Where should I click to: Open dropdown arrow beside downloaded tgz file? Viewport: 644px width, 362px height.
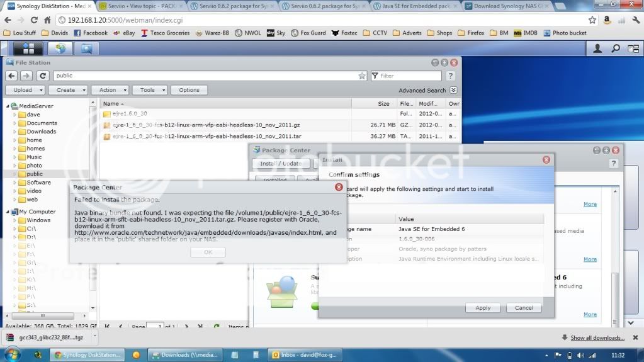[x=94, y=336]
